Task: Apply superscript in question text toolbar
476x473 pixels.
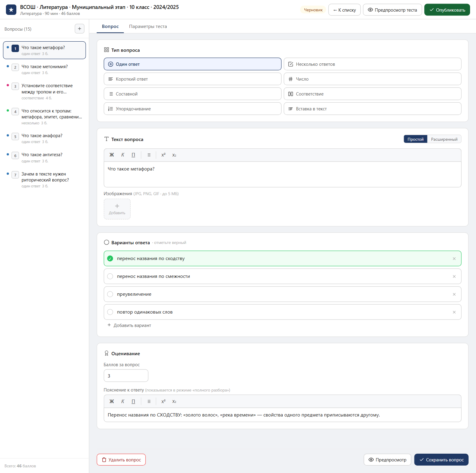Action: 163,155
